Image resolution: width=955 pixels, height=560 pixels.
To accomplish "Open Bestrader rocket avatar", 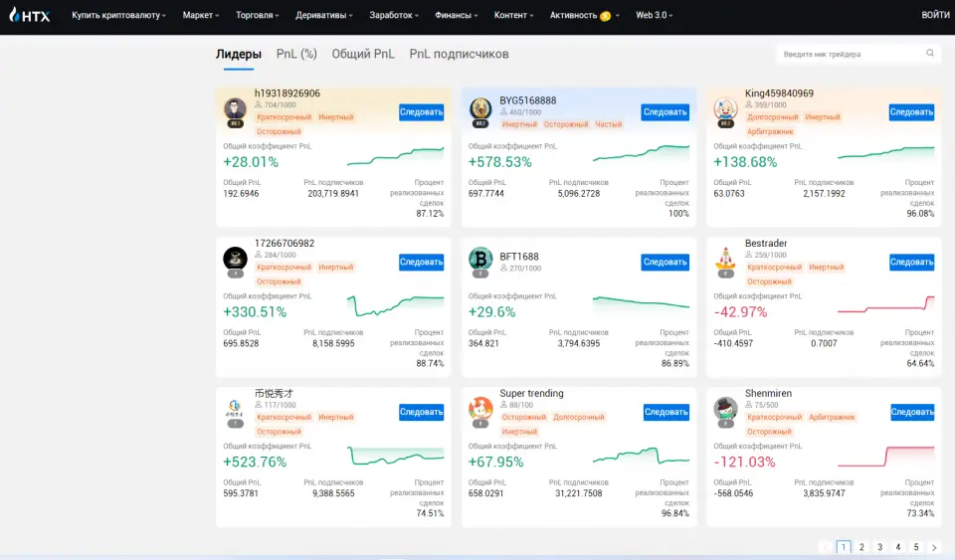I will [725, 259].
